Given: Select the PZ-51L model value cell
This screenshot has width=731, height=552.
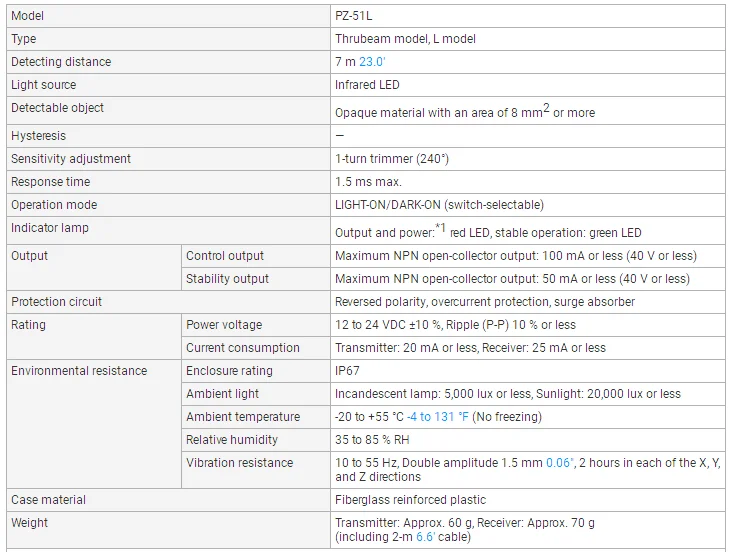Looking at the screenshot, I should click(354, 16).
